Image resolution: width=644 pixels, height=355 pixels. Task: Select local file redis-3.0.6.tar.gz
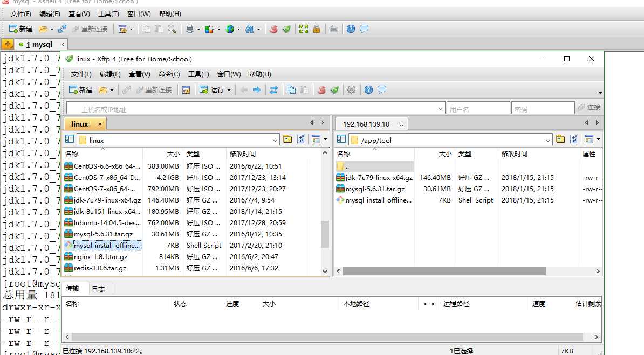[x=95, y=268]
